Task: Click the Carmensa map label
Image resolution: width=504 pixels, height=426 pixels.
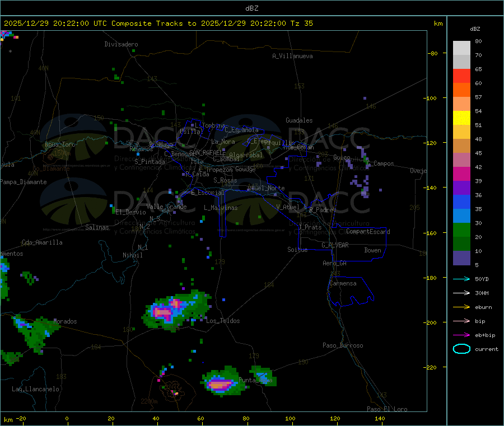Action: click(x=343, y=283)
